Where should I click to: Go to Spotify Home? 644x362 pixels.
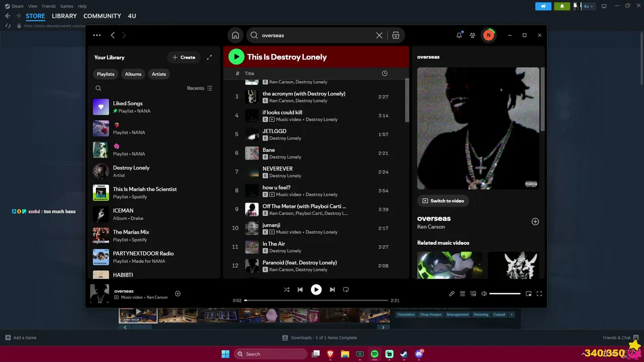235,35
